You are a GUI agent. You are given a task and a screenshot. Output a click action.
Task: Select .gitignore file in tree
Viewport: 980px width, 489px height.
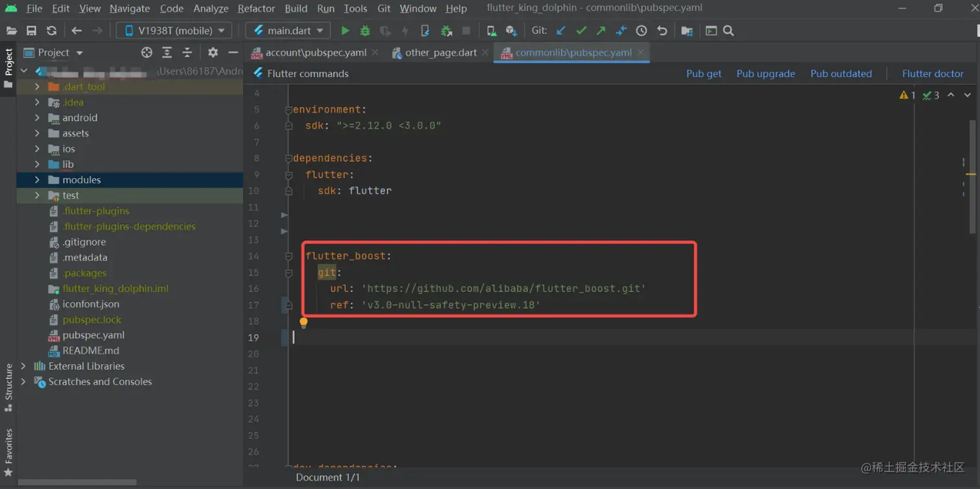[x=84, y=242]
